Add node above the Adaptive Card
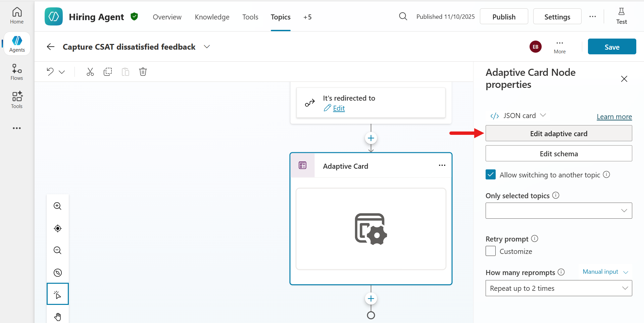The image size is (644, 323). coord(371,138)
